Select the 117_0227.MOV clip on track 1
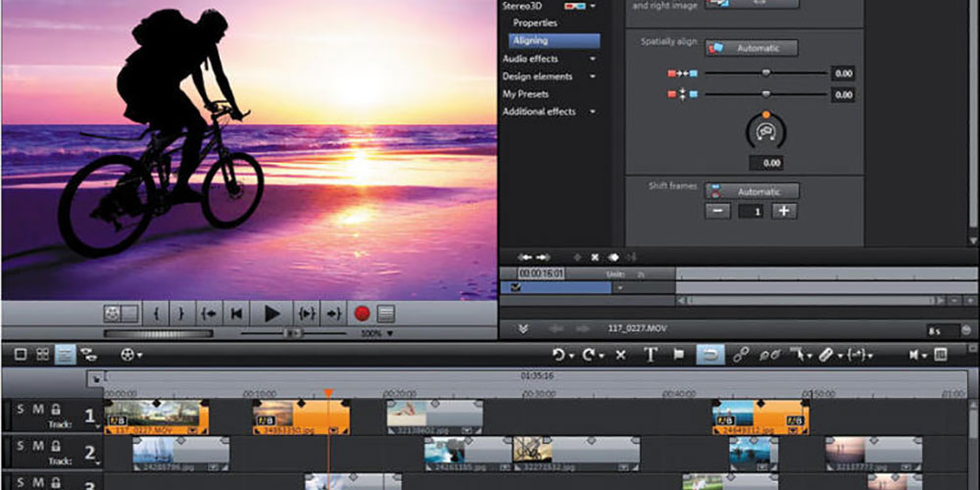The image size is (980, 490). [x=156, y=416]
